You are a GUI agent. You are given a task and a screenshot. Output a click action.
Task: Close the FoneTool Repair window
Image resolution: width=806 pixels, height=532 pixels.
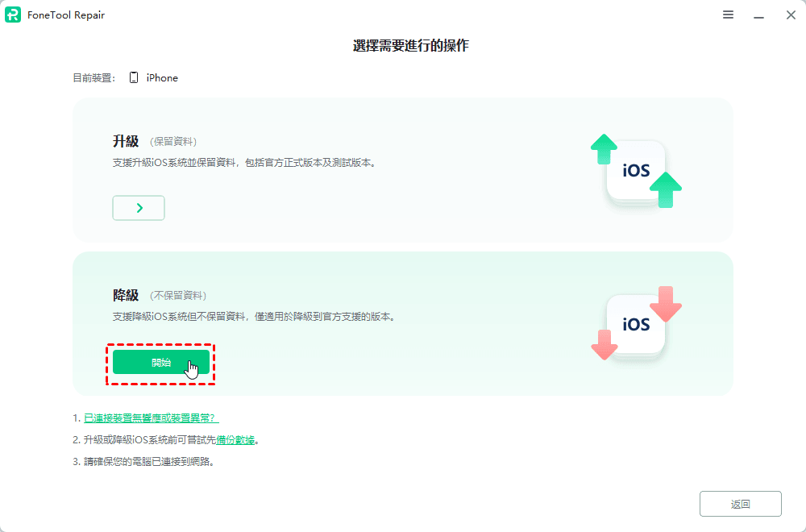click(x=791, y=15)
